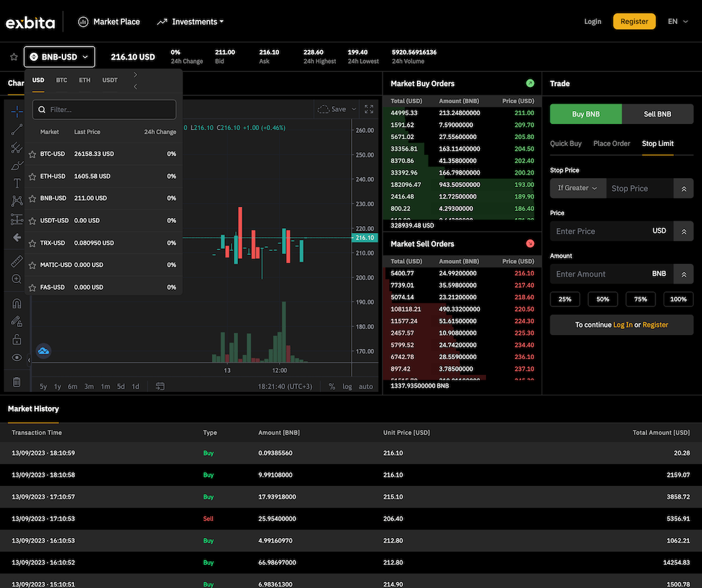Toggle log scale on chart
The width and height of the screenshot is (702, 588).
347,387
